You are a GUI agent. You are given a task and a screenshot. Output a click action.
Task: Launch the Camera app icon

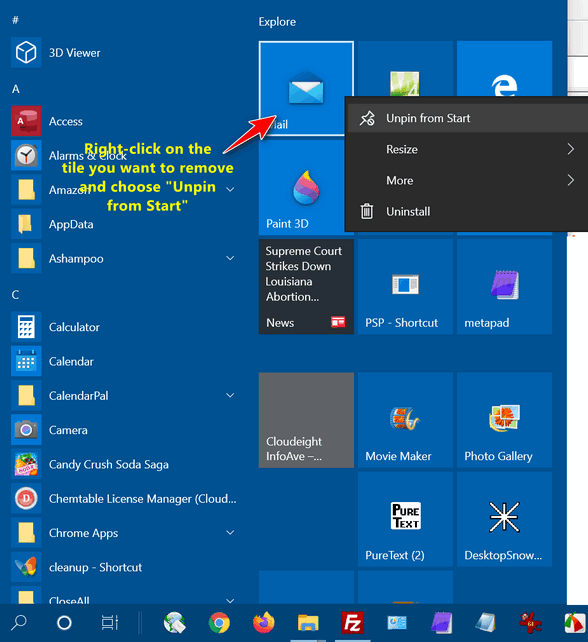pos(26,430)
